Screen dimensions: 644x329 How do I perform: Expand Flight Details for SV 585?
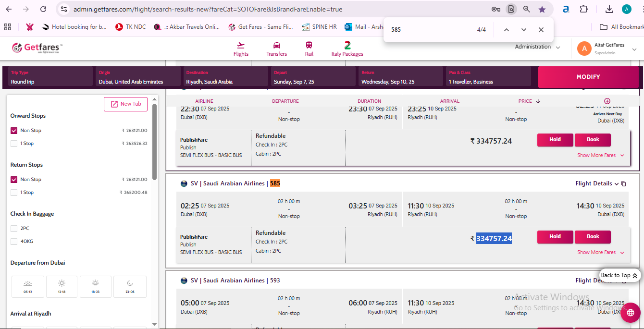coord(597,183)
